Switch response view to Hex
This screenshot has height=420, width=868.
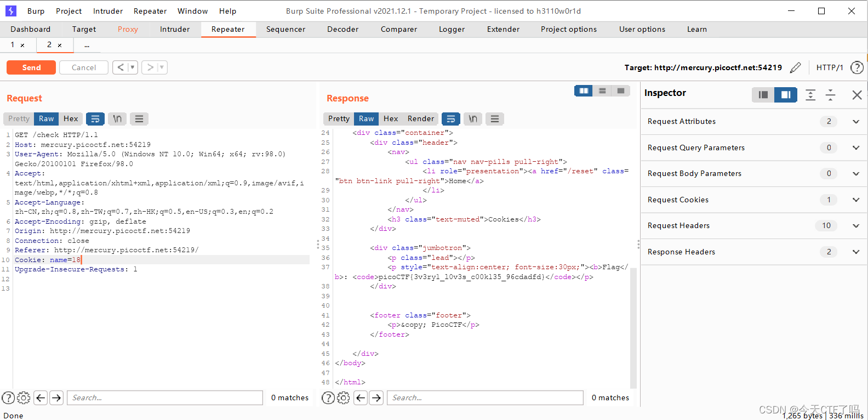[391, 118]
